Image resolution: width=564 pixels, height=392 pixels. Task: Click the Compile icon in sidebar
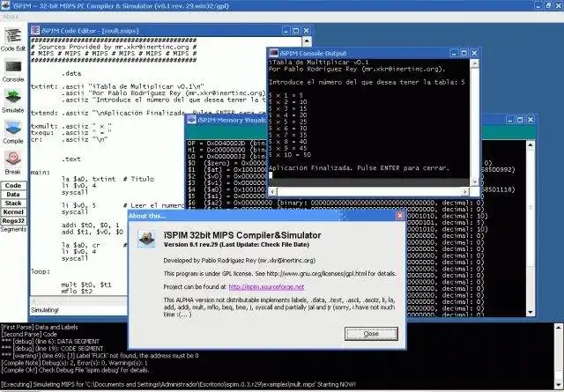coord(13,128)
